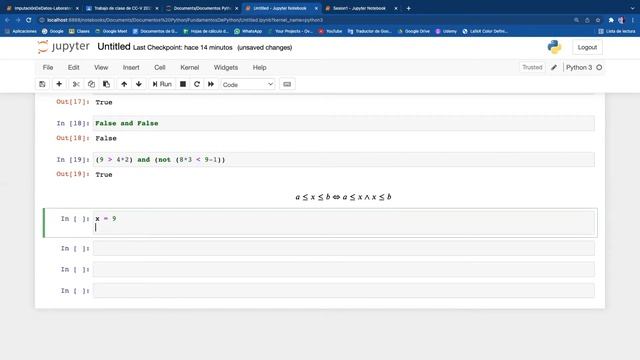Open the View menu
640x360 pixels.
pyautogui.click(x=101, y=67)
